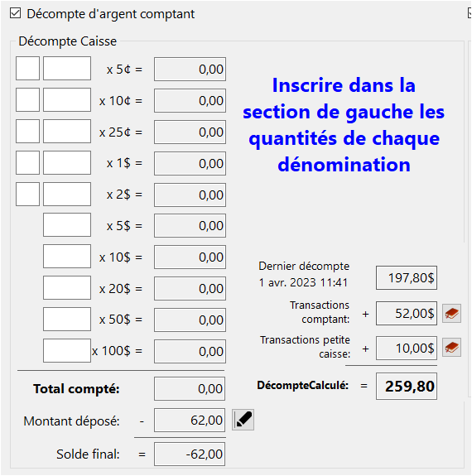Open the Transactions comptant ledger book icon
The width and height of the screenshot is (472, 476).
(x=451, y=314)
